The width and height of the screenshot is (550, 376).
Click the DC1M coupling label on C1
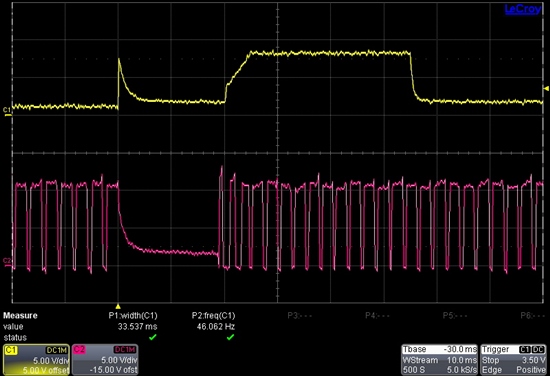coord(56,350)
